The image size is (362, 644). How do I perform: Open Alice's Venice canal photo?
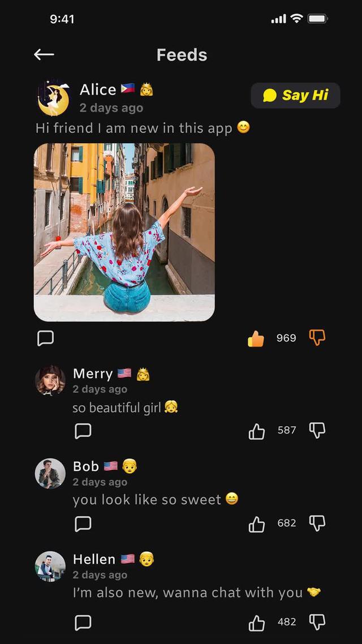click(x=124, y=232)
